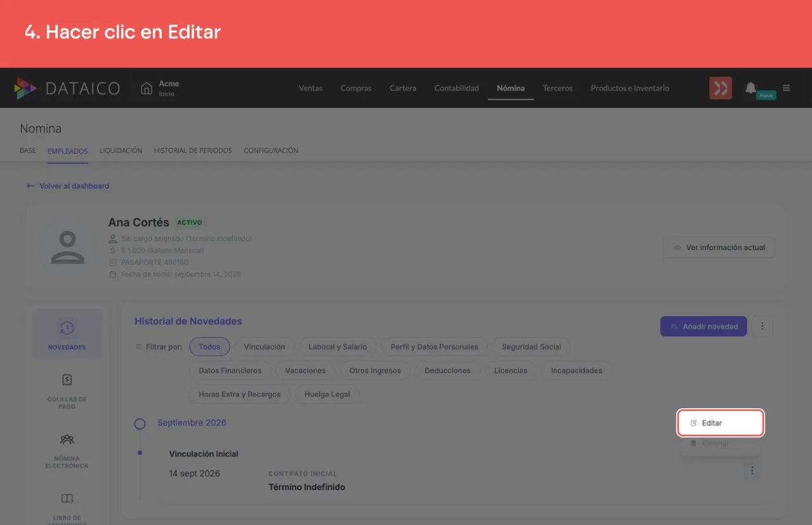812x525 pixels.
Task: Open the Nómina menu
Action: pyautogui.click(x=511, y=88)
